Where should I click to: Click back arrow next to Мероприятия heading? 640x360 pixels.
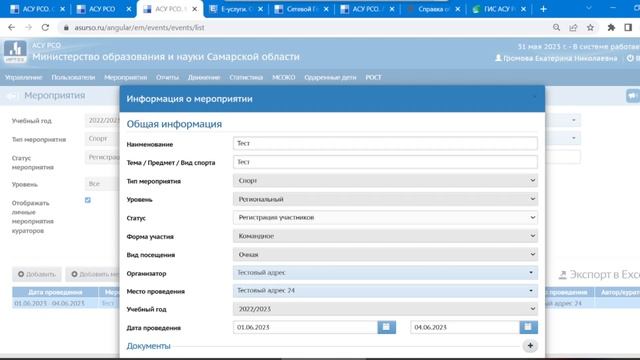pyautogui.click(x=11, y=96)
